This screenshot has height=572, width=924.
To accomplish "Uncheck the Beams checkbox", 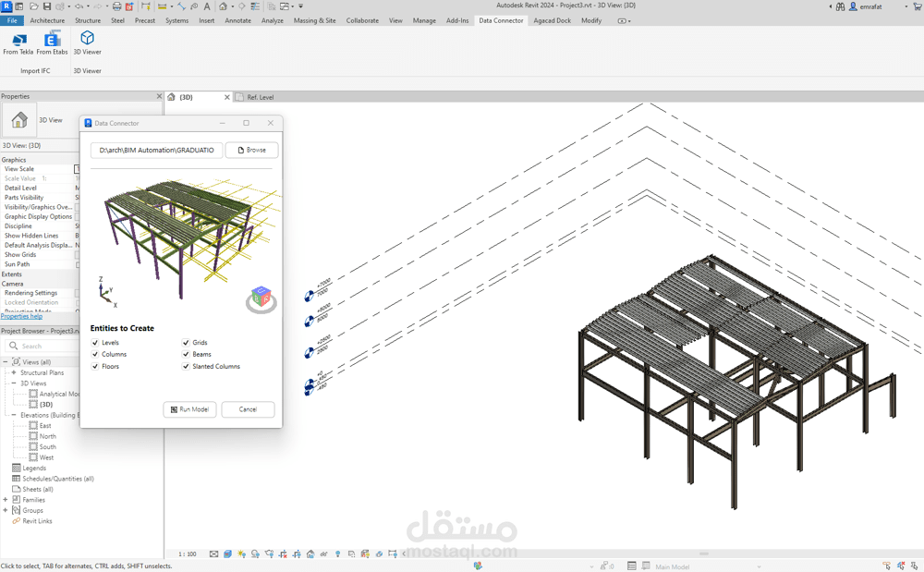I will (x=186, y=354).
